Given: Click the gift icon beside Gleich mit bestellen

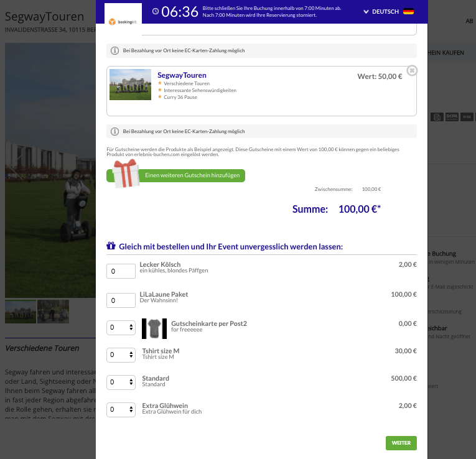Looking at the screenshot, I should (x=111, y=246).
